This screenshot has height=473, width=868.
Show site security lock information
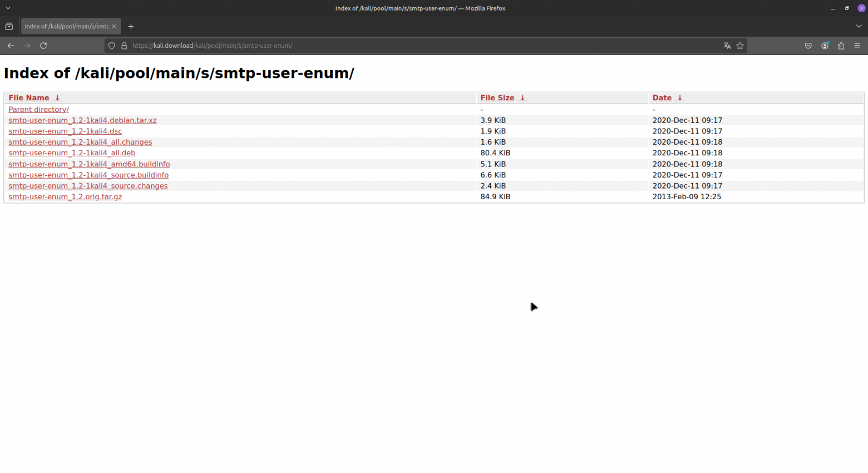(x=124, y=46)
